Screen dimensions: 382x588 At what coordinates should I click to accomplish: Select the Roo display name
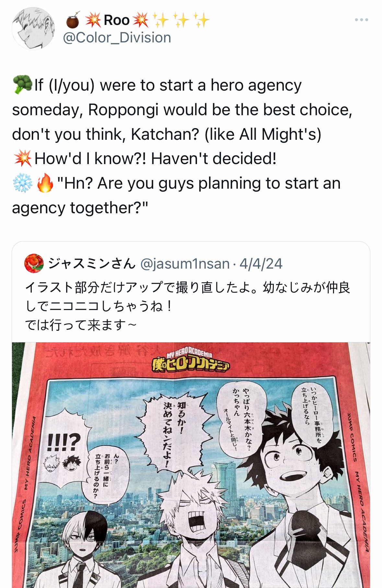pos(117,20)
